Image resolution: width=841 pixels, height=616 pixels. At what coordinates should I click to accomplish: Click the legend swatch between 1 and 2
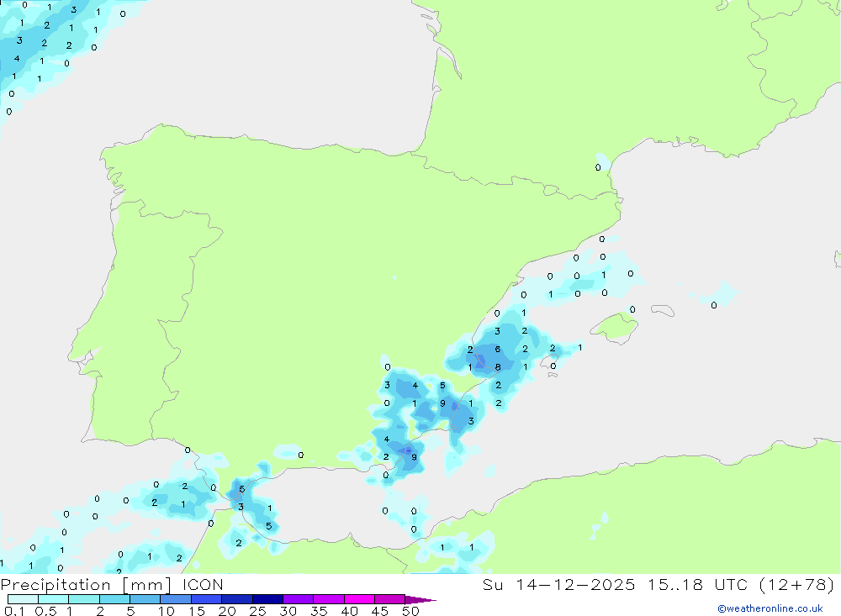coord(84,599)
